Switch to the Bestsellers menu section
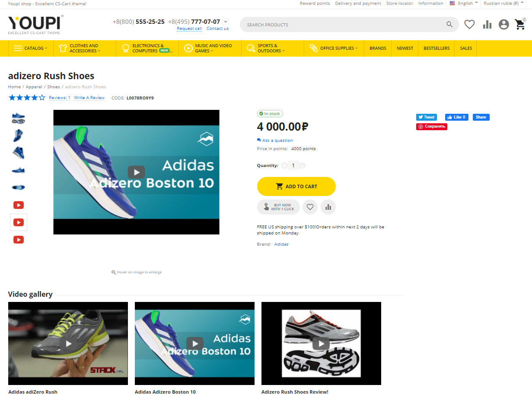532x401 pixels. [x=436, y=48]
